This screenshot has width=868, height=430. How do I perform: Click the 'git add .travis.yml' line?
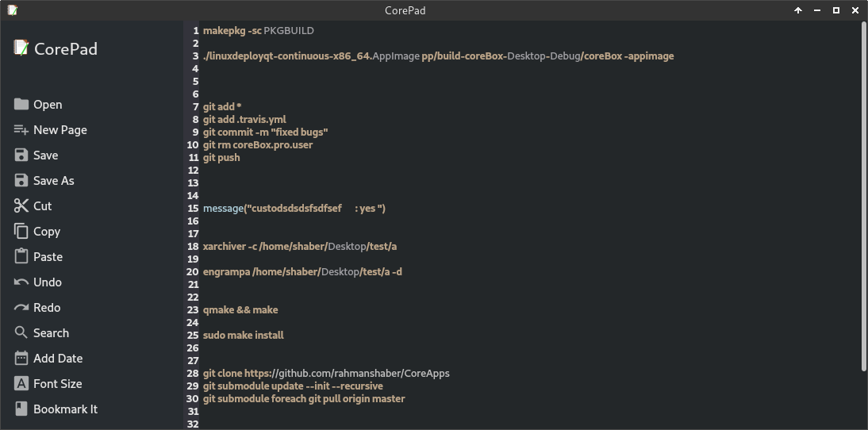click(x=244, y=119)
